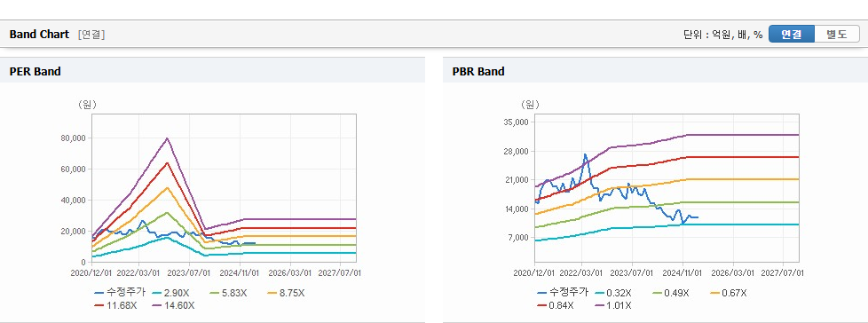Switch to the 별도 view
This screenshot has width=868, height=323.
pos(837,35)
